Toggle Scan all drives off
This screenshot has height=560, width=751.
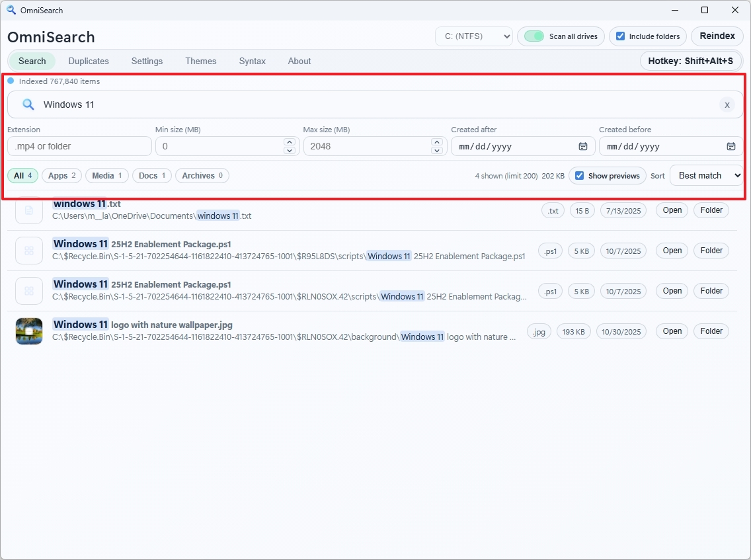[x=533, y=36]
